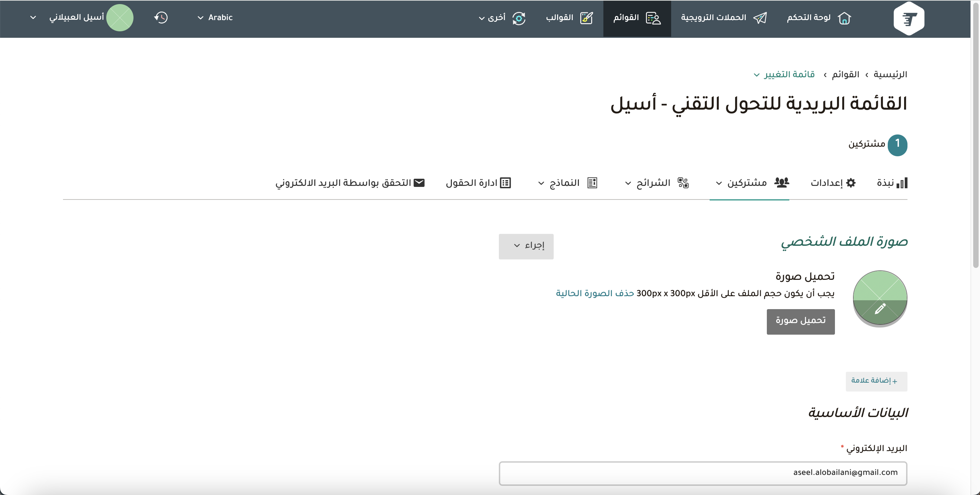Click the envelope email verification icon
The image size is (980, 495).
(419, 183)
